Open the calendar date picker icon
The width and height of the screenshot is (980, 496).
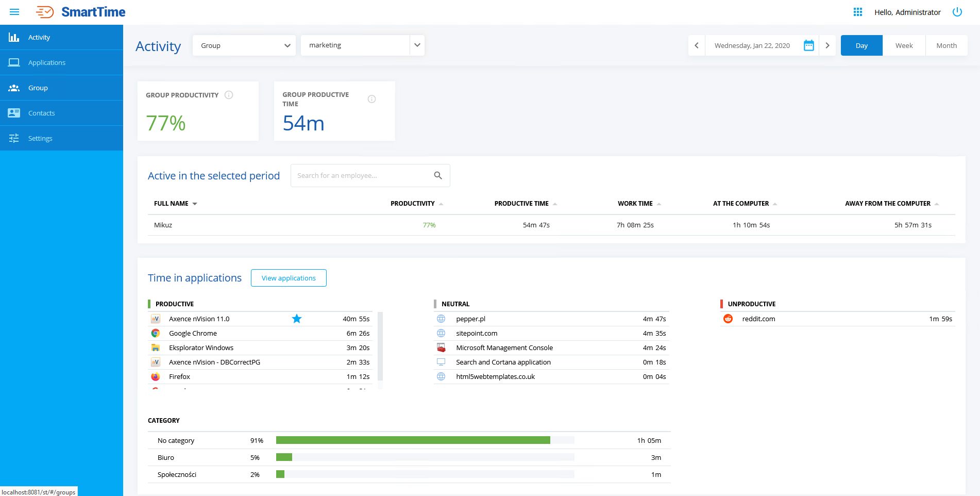coord(808,45)
